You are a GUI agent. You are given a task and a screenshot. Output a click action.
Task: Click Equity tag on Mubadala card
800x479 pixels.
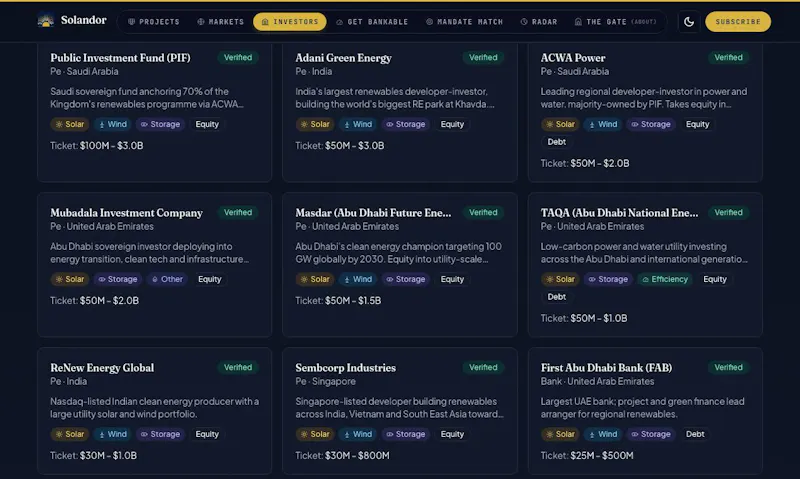[x=210, y=280]
